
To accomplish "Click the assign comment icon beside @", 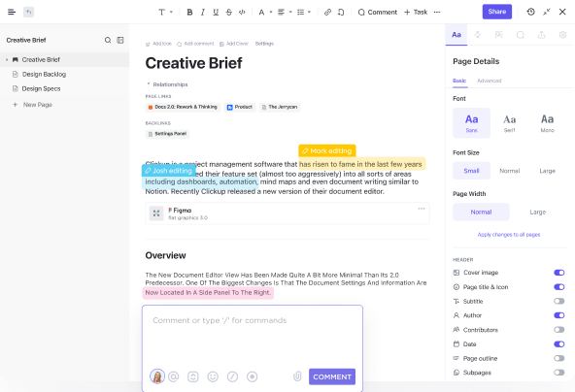I will [193, 376].
